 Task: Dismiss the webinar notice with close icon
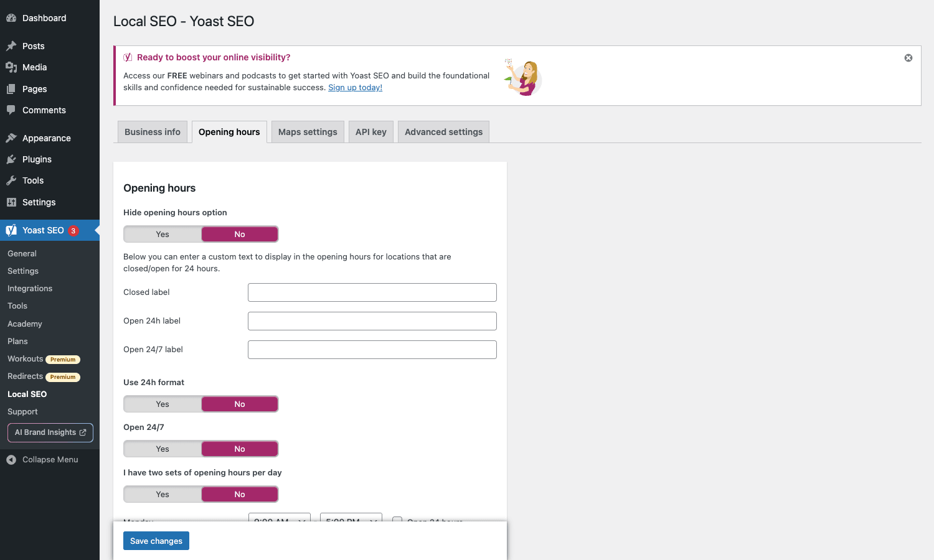[908, 58]
